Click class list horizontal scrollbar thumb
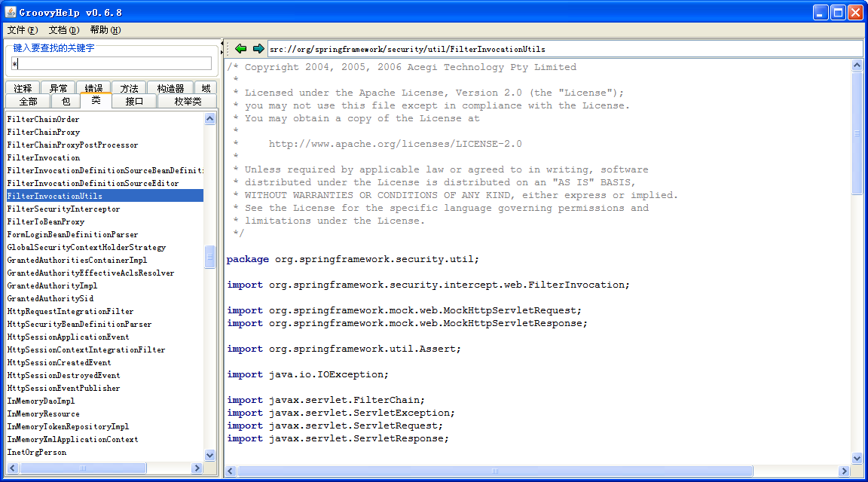The height and width of the screenshot is (482, 868). pyautogui.click(x=83, y=468)
